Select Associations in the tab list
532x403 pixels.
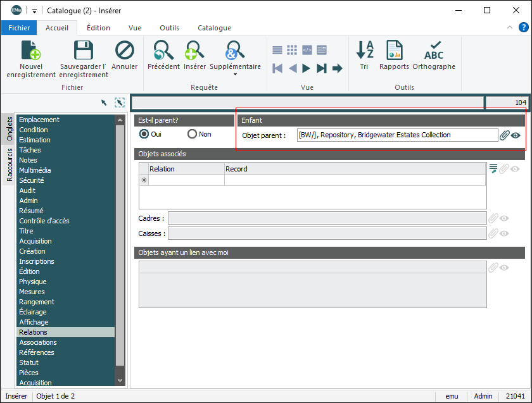pyautogui.click(x=38, y=342)
